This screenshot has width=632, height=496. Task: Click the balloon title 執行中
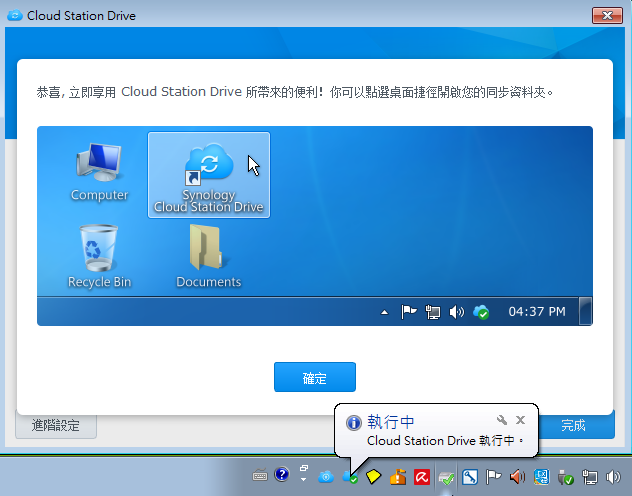(x=391, y=422)
